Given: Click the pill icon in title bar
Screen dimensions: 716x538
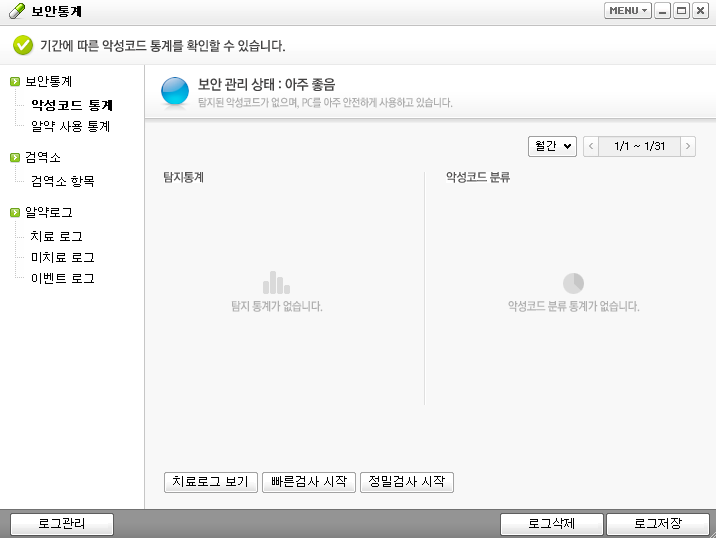Looking at the screenshot, I should (17, 11).
